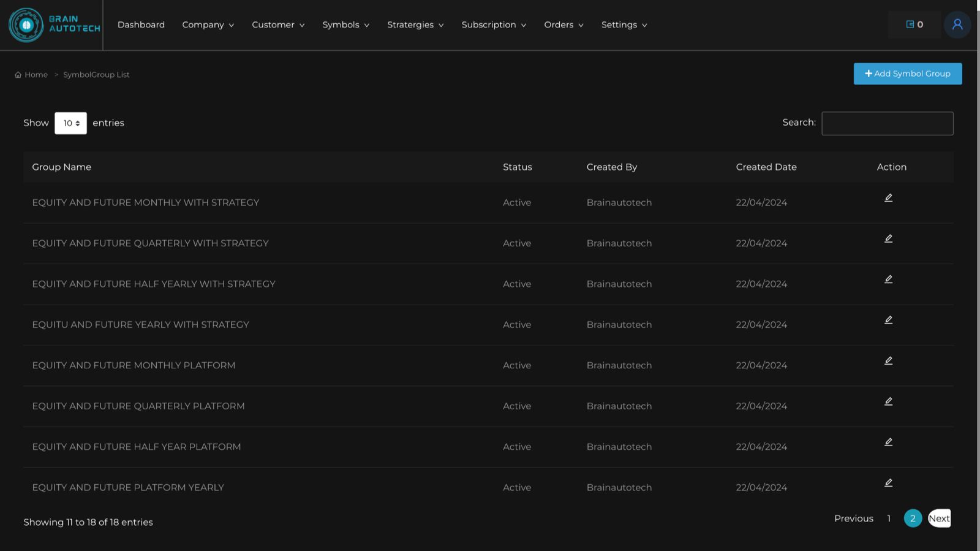
Task: Focus the Search input field
Action: 887,124
